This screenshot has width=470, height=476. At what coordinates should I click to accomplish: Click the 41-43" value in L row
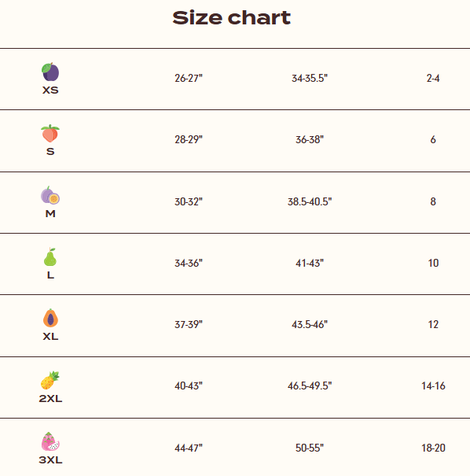pyautogui.click(x=310, y=264)
